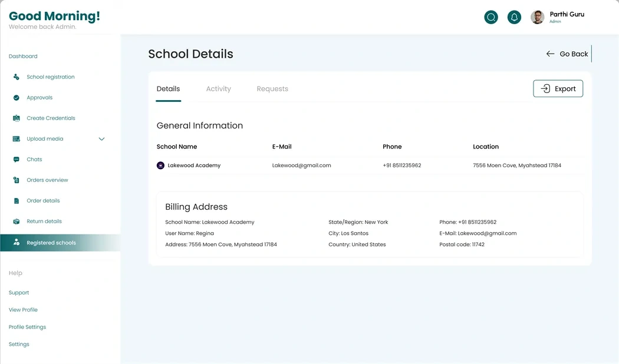Open Order details in the sidebar
Screen dimensions: 619x364
click(x=44, y=201)
